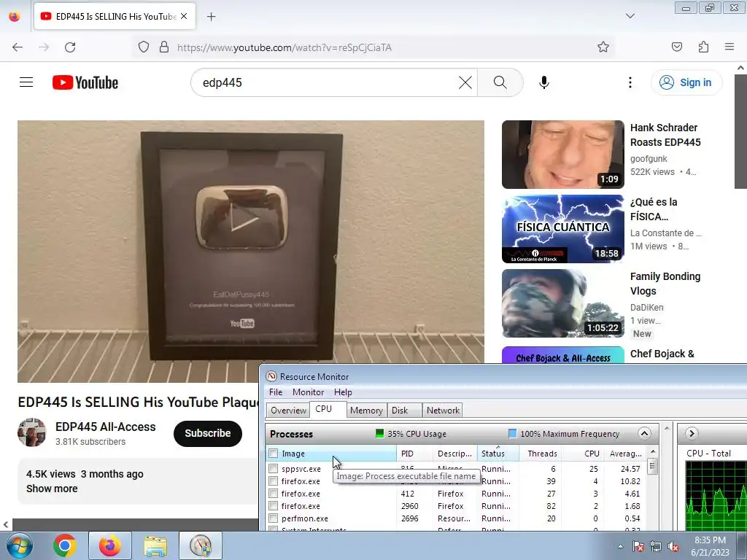The width and height of the screenshot is (747, 560).
Task: Launch Chrome from the taskbar
Action: point(65,545)
